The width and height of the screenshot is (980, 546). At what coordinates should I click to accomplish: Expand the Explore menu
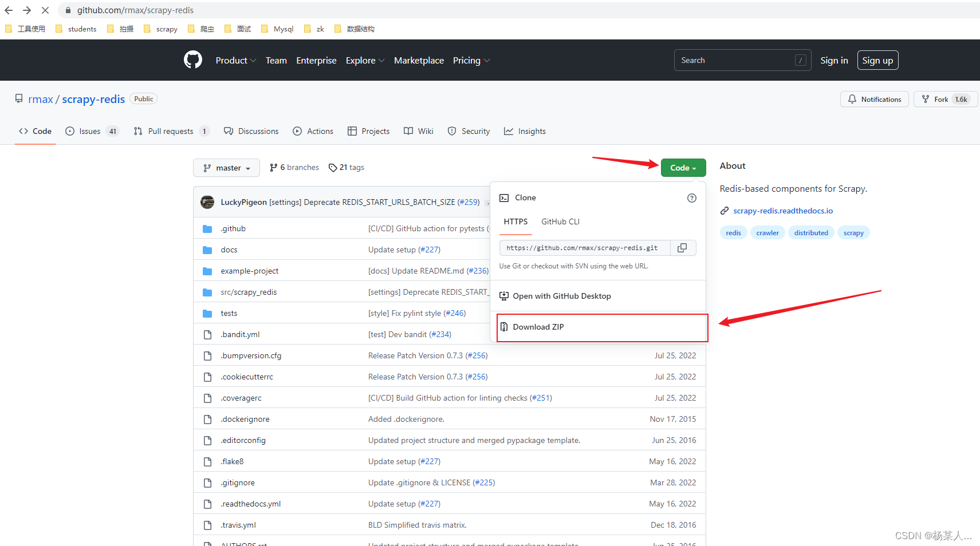click(365, 60)
